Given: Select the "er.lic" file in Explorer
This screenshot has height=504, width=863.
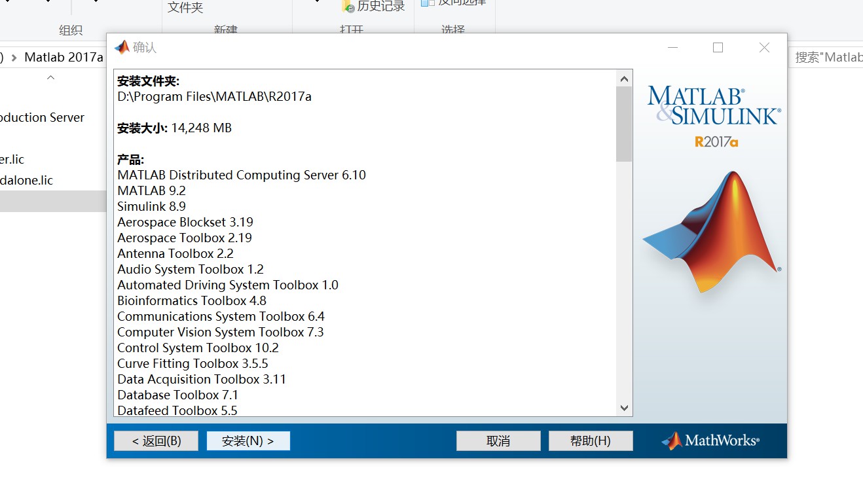Looking at the screenshot, I should click(12, 160).
